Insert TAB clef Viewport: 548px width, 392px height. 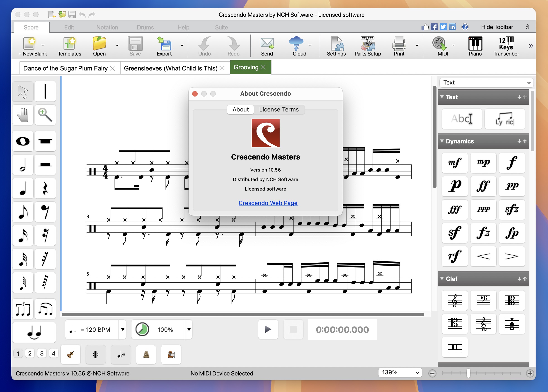[x=512, y=324]
